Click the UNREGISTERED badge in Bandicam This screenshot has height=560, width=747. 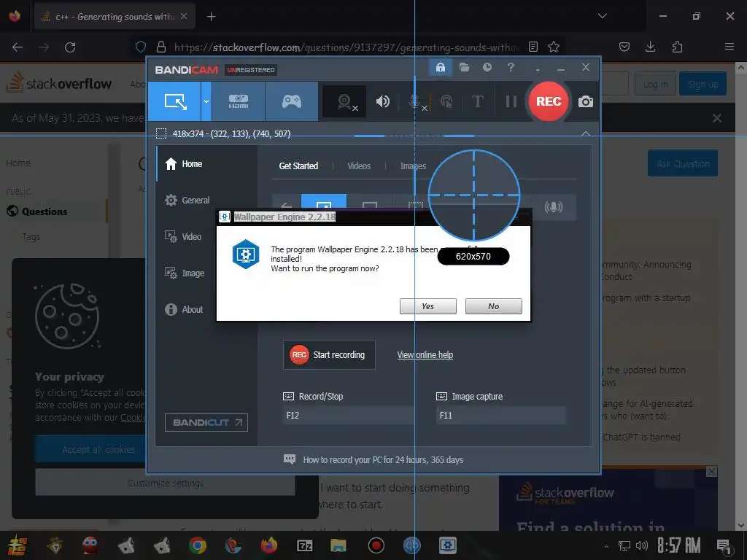(x=251, y=70)
